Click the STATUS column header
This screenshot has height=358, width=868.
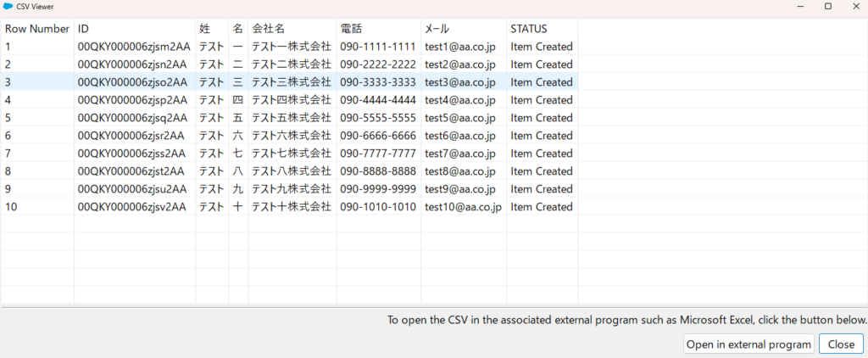point(529,29)
